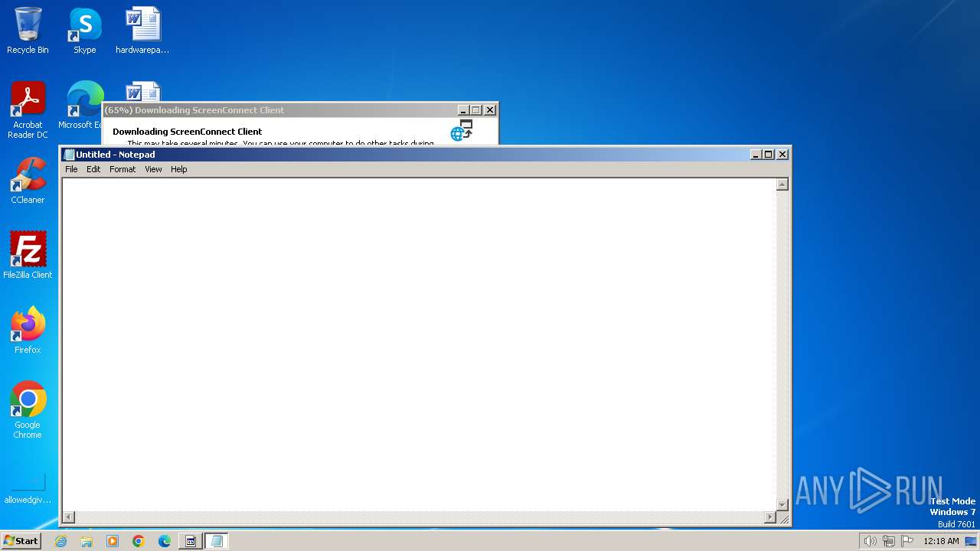The width and height of the screenshot is (980, 551).
Task: Open the Action Center flag icon
Action: click(907, 541)
